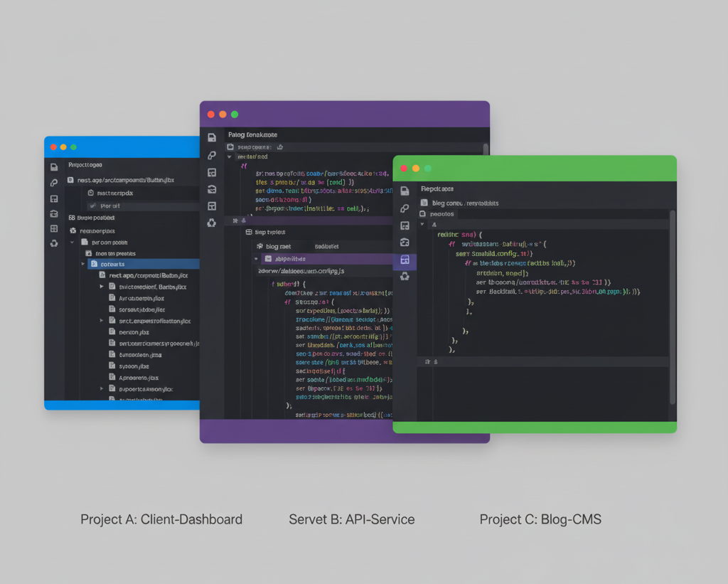Collapse the 'svr oam poolis' folder chevron in the blue window
This screenshot has height=584, width=728.
72,242
